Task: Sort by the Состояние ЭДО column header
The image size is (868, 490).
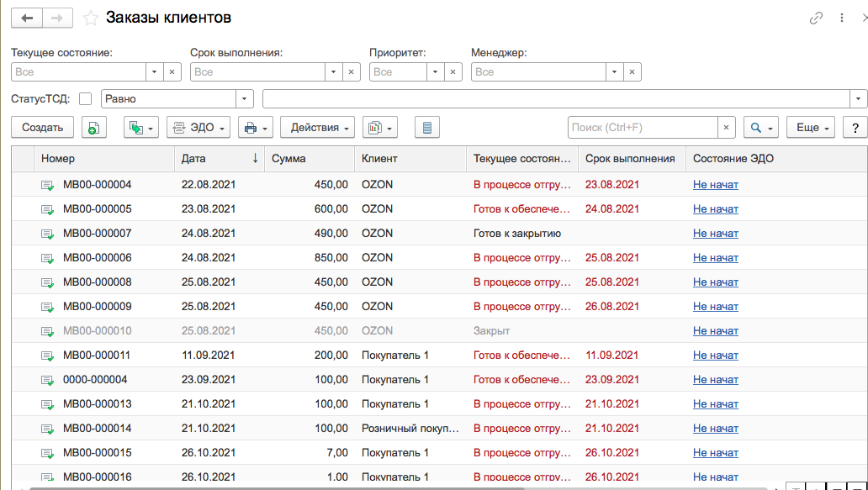Action: [x=776, y=158]
